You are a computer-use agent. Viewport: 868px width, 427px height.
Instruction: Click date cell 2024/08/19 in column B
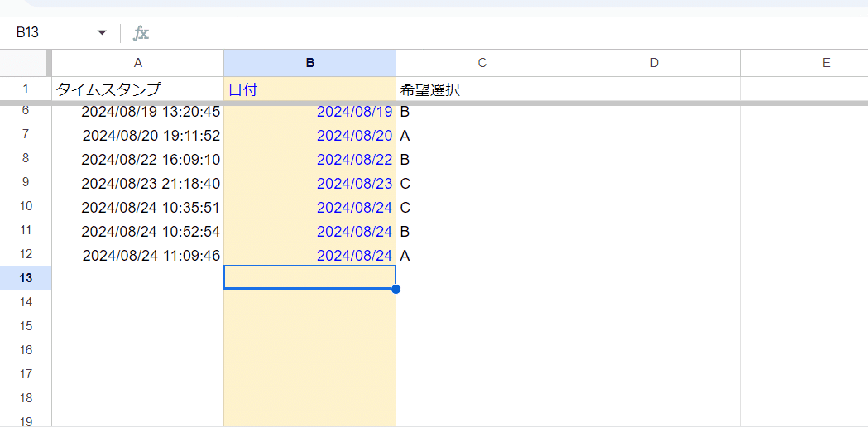click(x=310, y=113)
